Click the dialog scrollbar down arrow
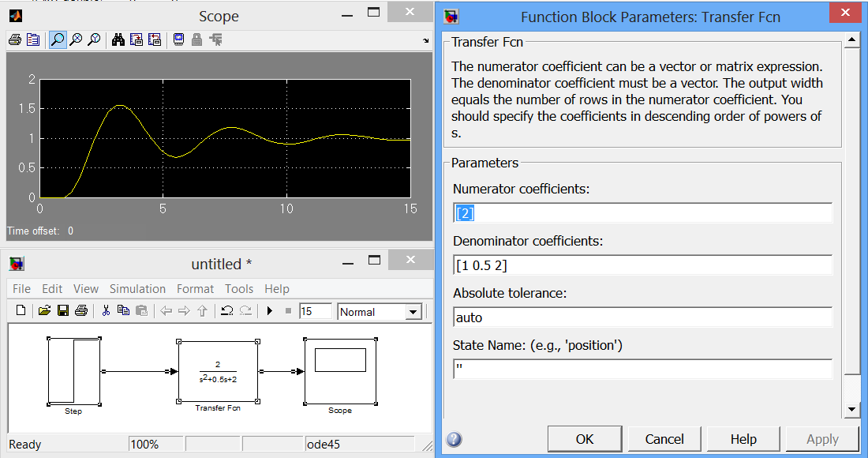The height and width of the screenshot is (458, 868). coord(851,410)
